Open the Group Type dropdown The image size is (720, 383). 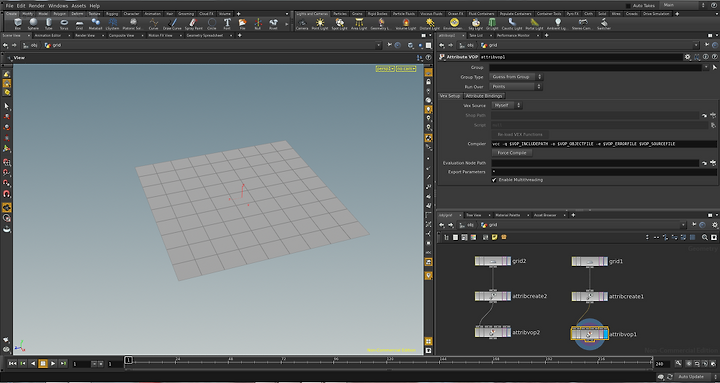tap(516, 77)
